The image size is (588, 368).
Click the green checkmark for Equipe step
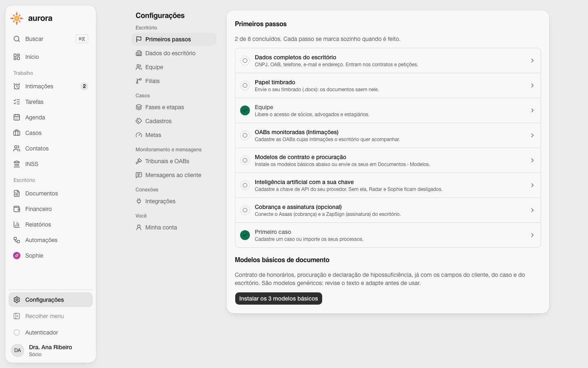(x=245, y=110)
